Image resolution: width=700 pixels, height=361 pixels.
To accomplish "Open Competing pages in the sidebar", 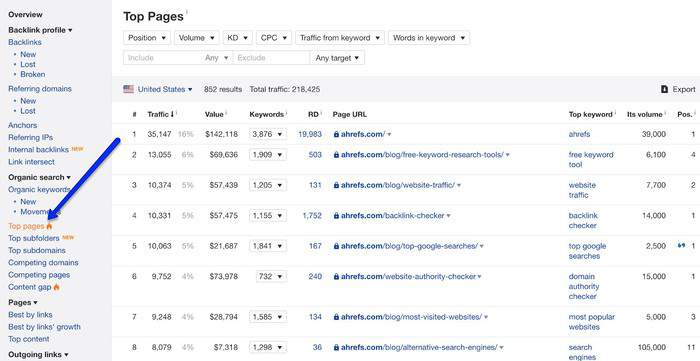I will (x=39, y=275).
